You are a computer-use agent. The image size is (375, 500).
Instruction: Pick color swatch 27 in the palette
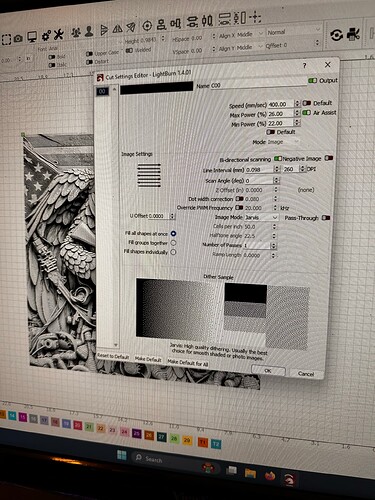tap(161, 436)
